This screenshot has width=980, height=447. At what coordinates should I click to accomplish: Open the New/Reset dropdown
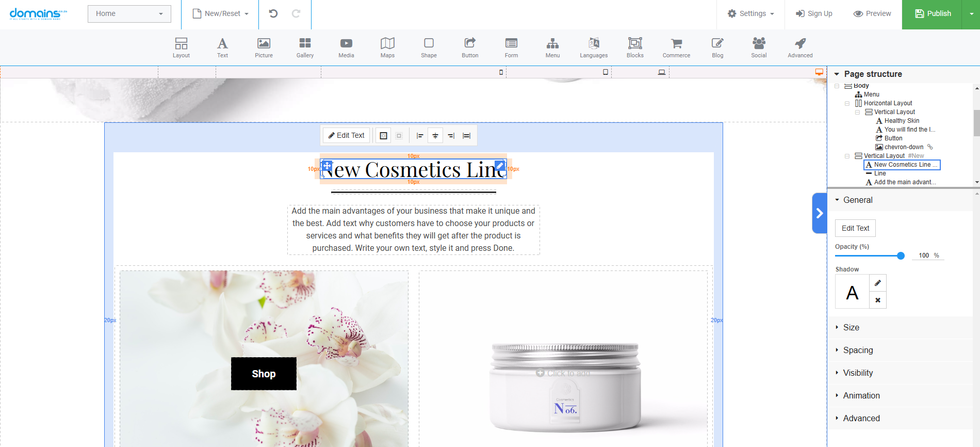220,13
